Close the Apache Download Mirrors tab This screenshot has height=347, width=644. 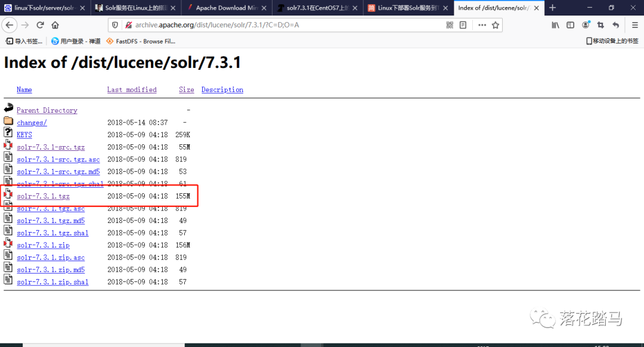264,8
